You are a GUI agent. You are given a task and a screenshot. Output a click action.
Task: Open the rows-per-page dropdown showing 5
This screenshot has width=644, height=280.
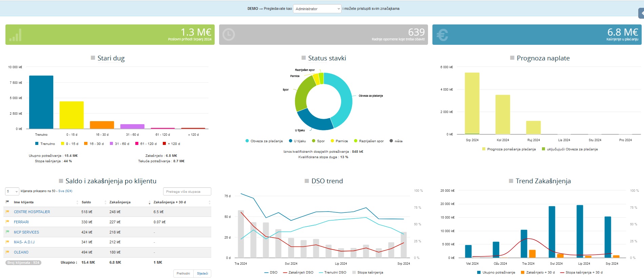point(12,191)
